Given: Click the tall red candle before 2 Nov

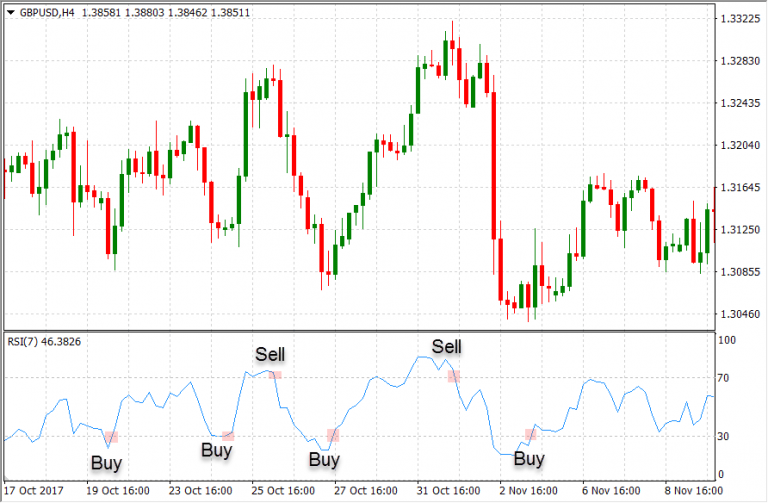Looking at the screenshot, I should 494,166.
